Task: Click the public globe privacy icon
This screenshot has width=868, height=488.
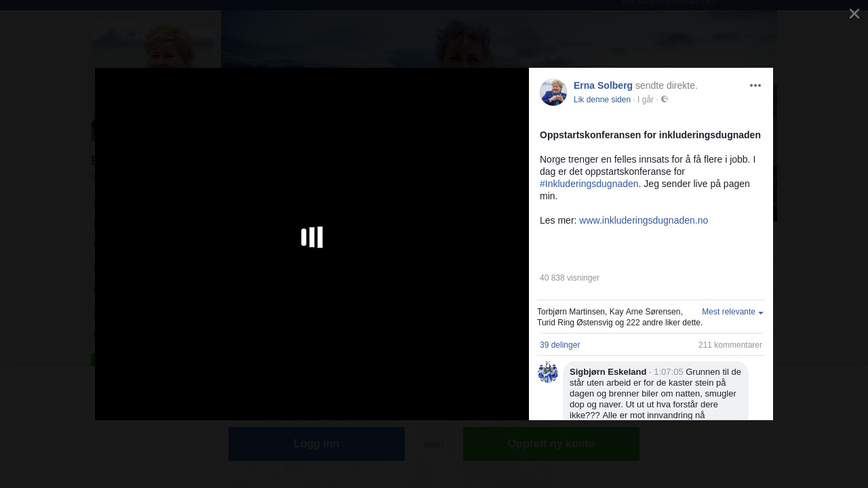Action: click(665, 99)
